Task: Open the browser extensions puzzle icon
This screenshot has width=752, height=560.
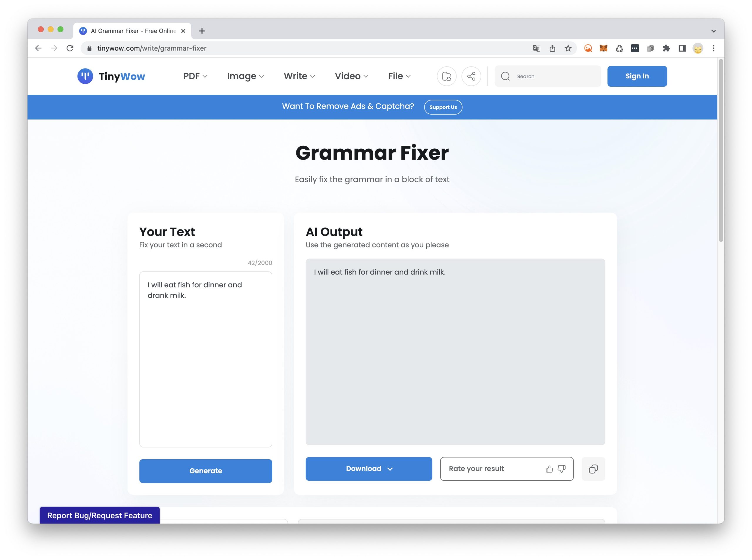Action: (666, 48)
